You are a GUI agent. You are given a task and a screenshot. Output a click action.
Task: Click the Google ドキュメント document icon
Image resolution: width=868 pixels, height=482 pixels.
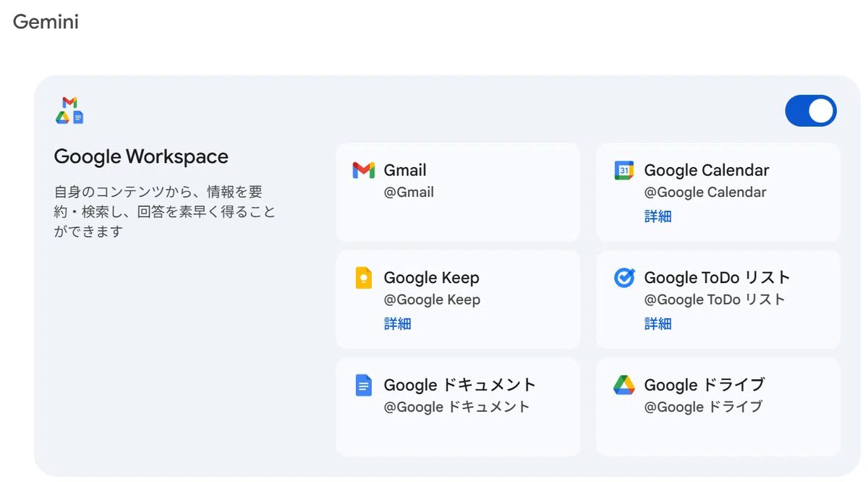pos(363,385)
